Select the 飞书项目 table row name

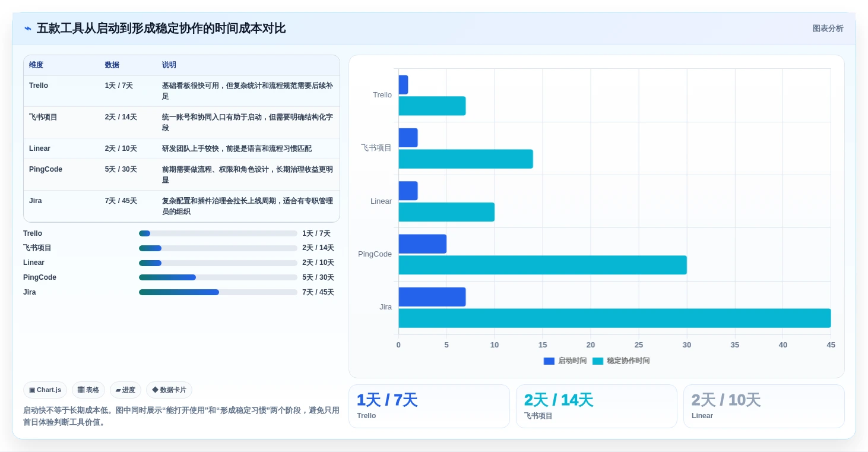coord(43,117)
